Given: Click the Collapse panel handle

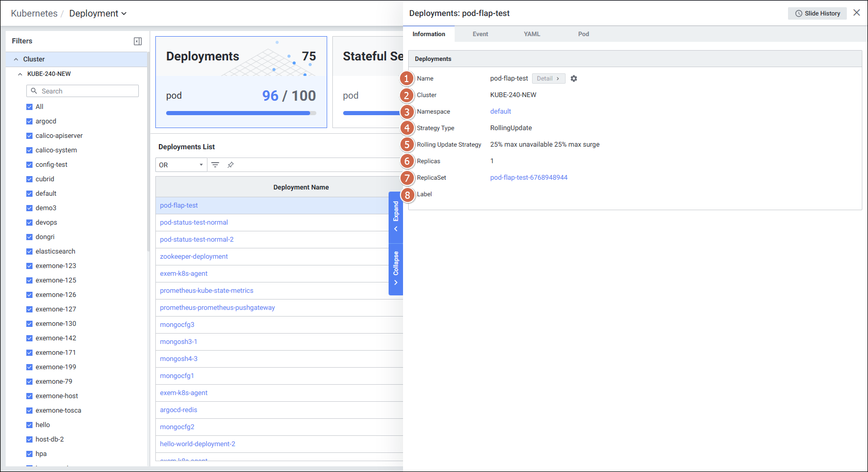Looking at the screenshot, I should click(x=396, y=268).
